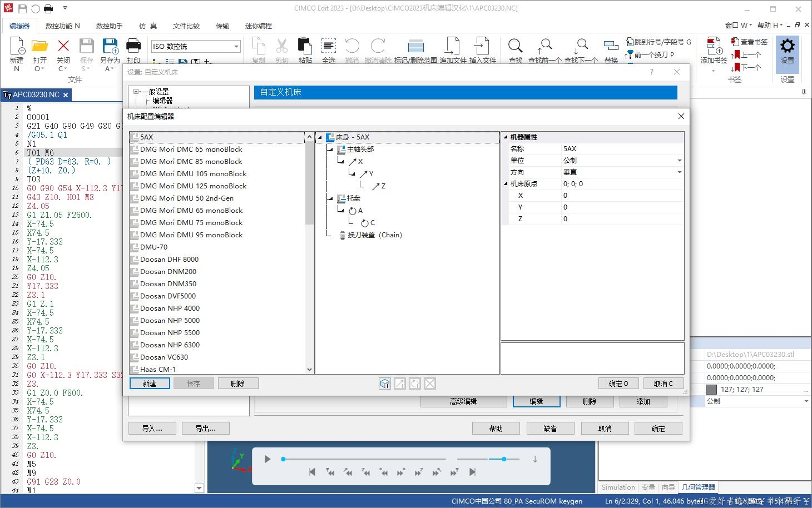Image resolution: width=812 pixels, height=508 pixels.
Task: Click the Find next icon
Action: point(581,46)
